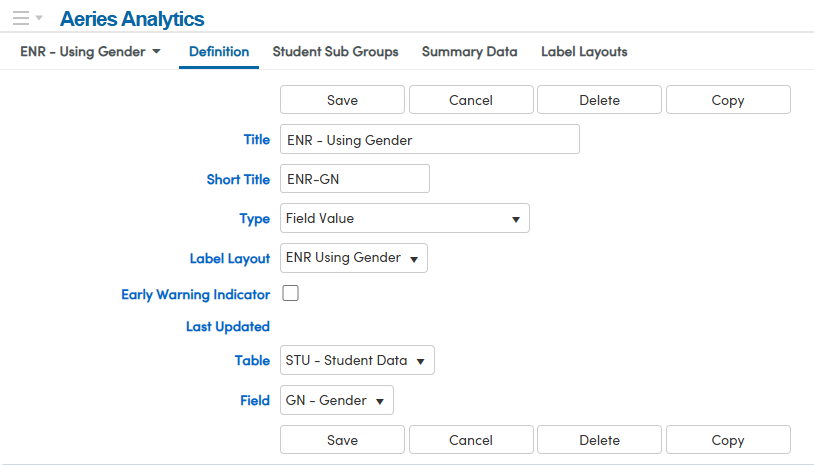Switch to the Definition tab
Image resolution: width=814 pixels, height=465 pixels.
(x=219, y=51)
